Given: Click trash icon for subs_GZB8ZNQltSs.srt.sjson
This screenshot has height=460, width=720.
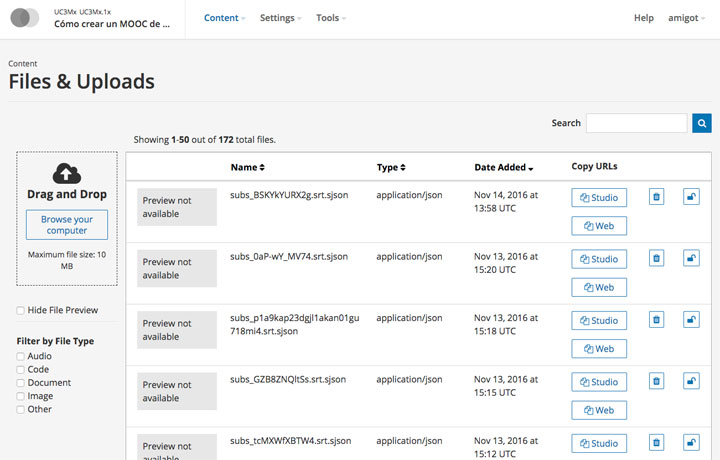Looking at the screenshot, I should (656, 381).
